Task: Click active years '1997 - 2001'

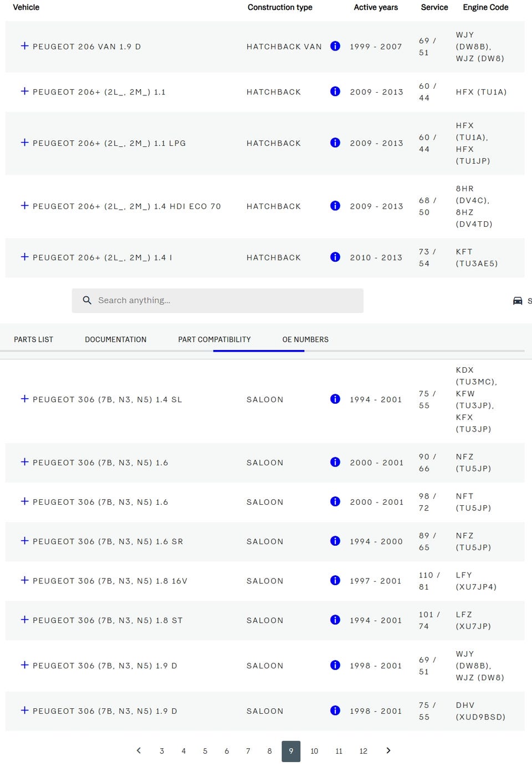Action: pos(375,581)
